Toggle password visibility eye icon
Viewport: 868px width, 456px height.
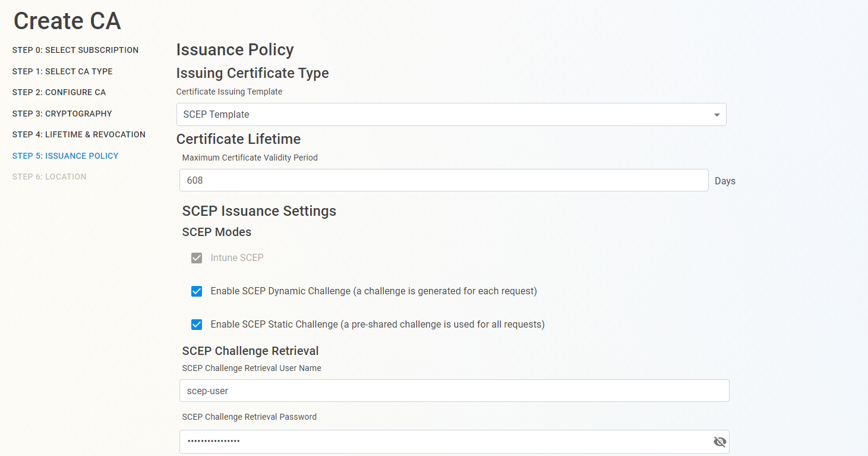tap(719, 442)
